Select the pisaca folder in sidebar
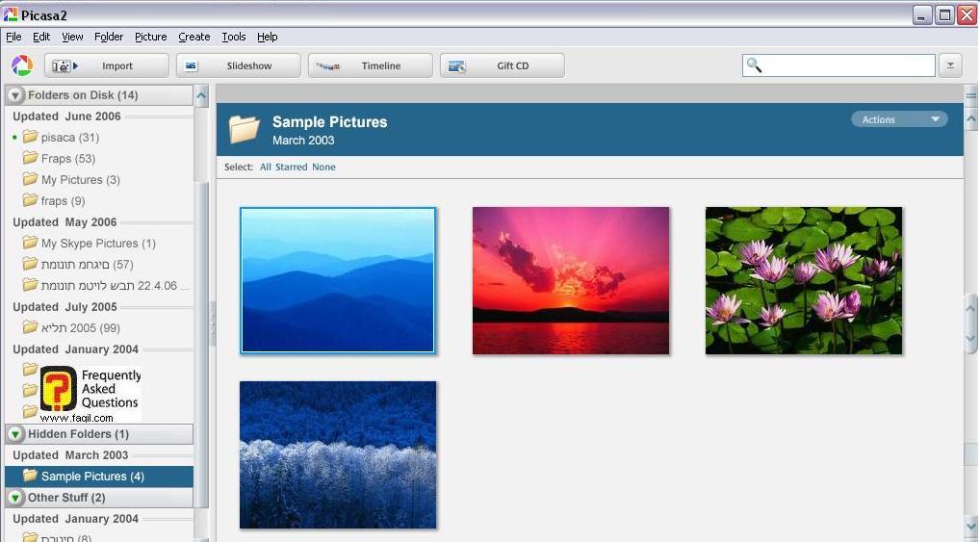 (69, 138)
